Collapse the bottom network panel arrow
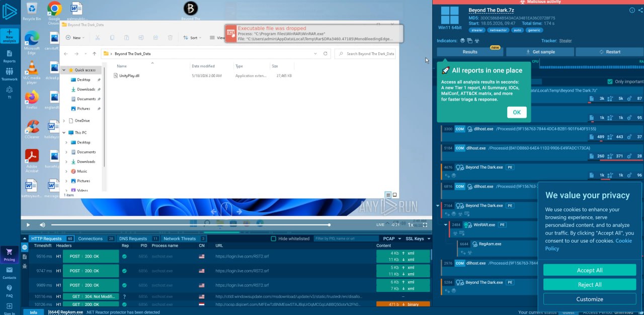Viewport: 644px width, 315px height. click(24, 239)
